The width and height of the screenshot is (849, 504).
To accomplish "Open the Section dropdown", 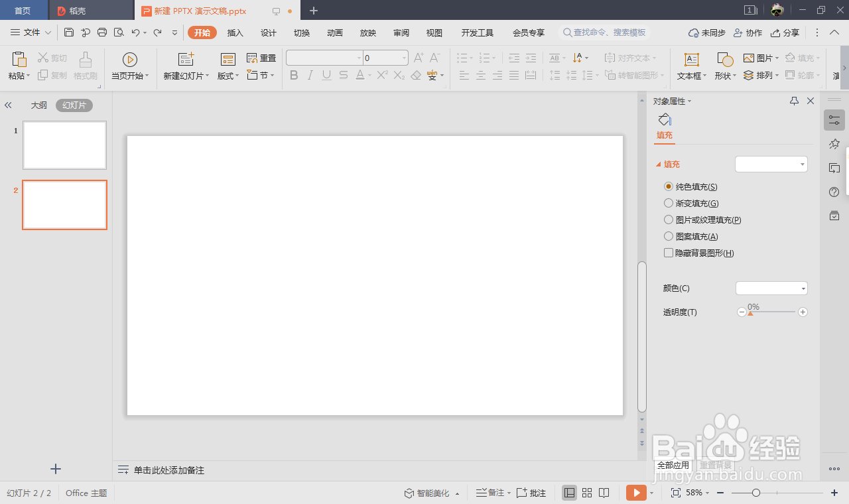I will 260,75.
